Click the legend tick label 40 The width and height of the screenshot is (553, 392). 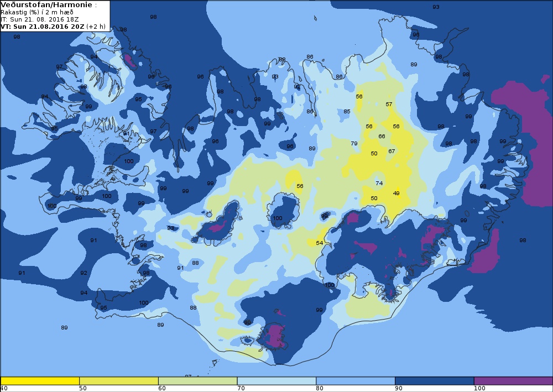coord(4,389)
